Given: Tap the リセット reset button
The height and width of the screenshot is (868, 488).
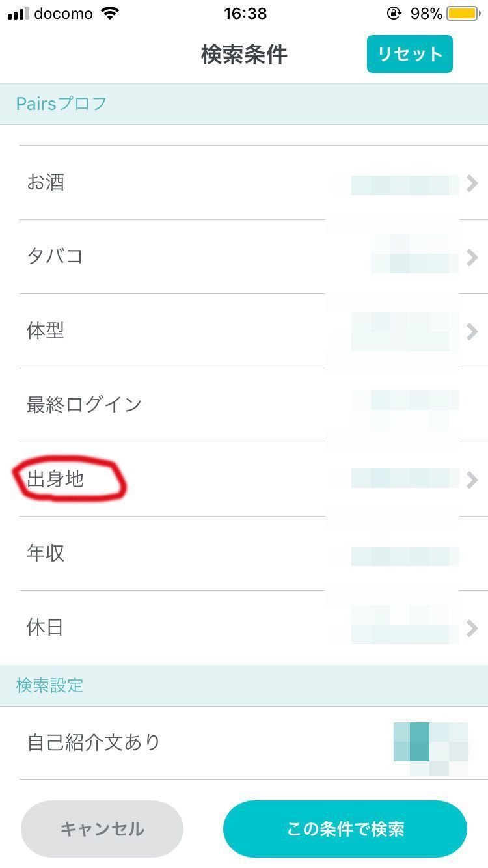Looking at the screenshot, I should (x=409, y=54).
